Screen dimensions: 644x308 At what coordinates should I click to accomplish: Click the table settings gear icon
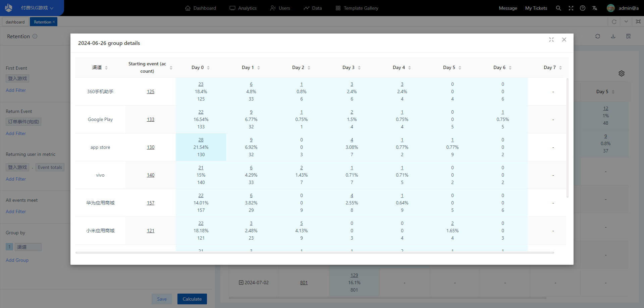click(x=622, y=73)
